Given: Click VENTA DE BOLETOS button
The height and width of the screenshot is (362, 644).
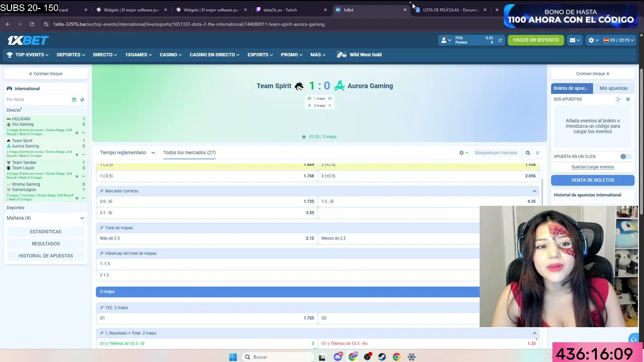Looking at the screenshot, I should coord(593,180).
